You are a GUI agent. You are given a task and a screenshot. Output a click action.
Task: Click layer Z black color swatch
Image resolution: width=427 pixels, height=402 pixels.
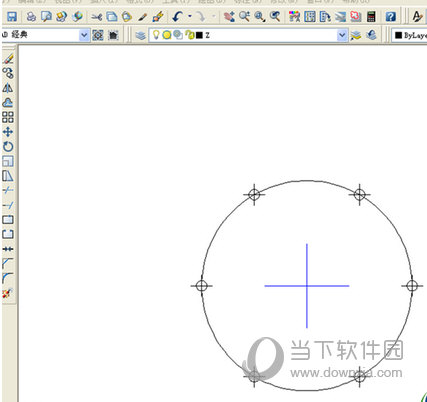[199, 35]
